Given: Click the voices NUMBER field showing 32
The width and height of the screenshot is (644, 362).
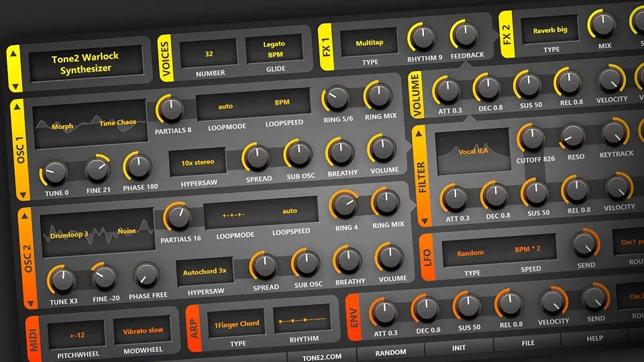Looking at the screenshot, I should (x=209, y=54).
